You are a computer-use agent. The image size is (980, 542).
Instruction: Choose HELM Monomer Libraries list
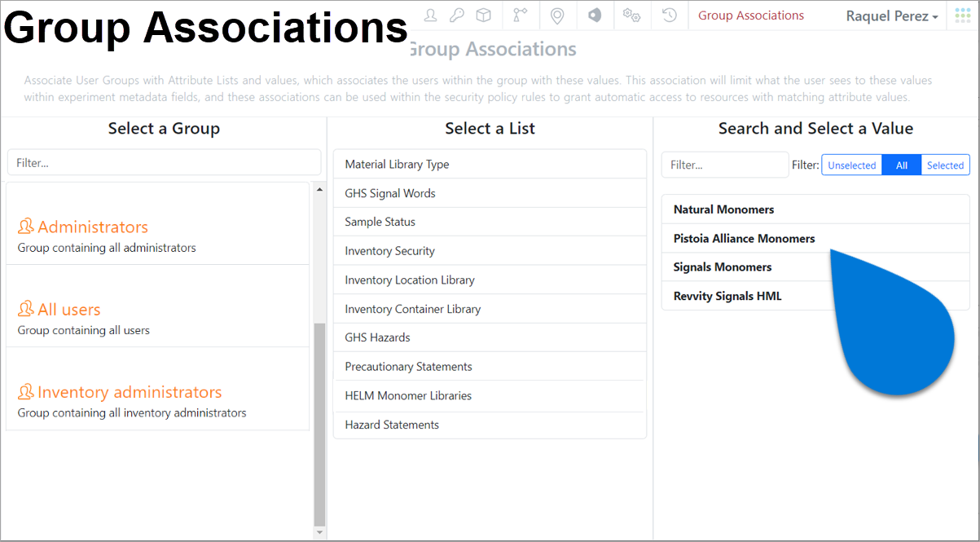click(x=490, y=395)
